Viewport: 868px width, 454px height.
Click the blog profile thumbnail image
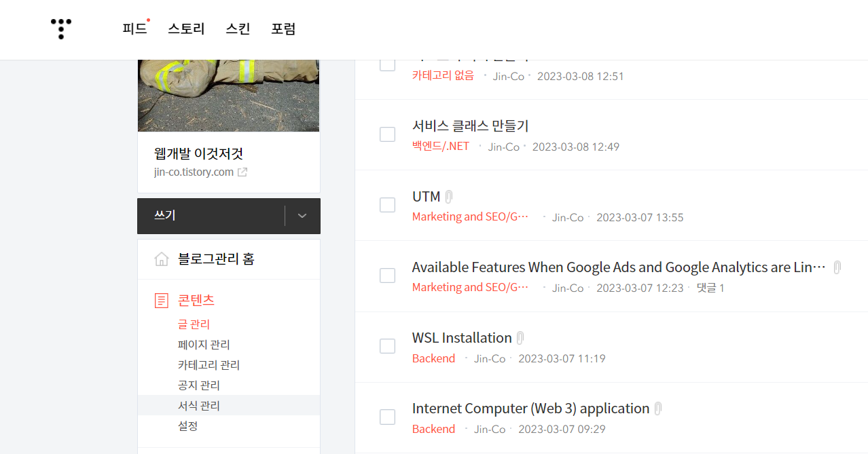tap(228, 95)
